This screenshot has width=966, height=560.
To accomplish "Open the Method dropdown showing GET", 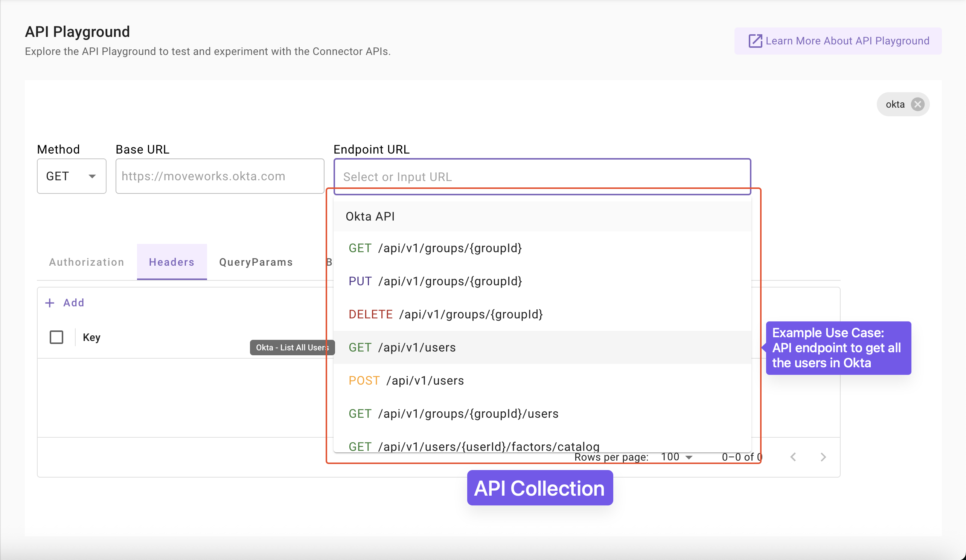I will (x=71, y=177).
